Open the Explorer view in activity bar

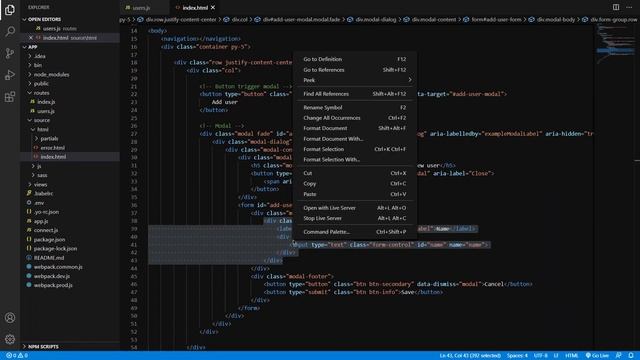(10, 10)
